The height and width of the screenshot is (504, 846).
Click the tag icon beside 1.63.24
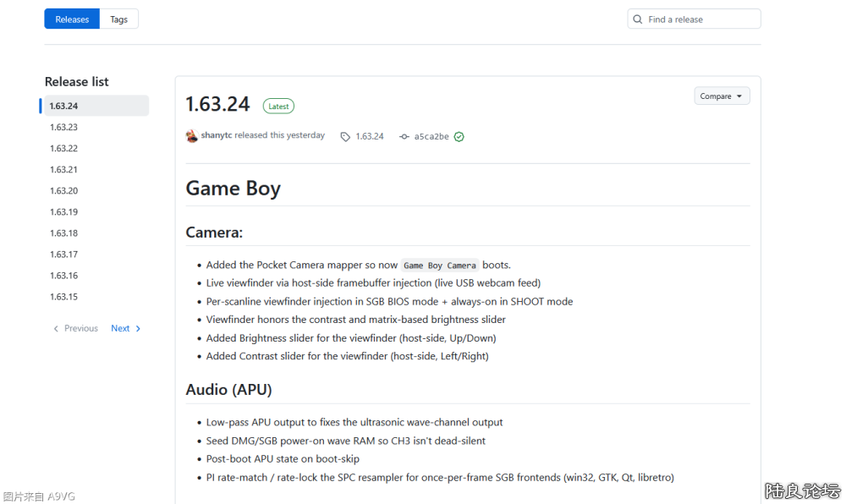(x=345, y=137)
